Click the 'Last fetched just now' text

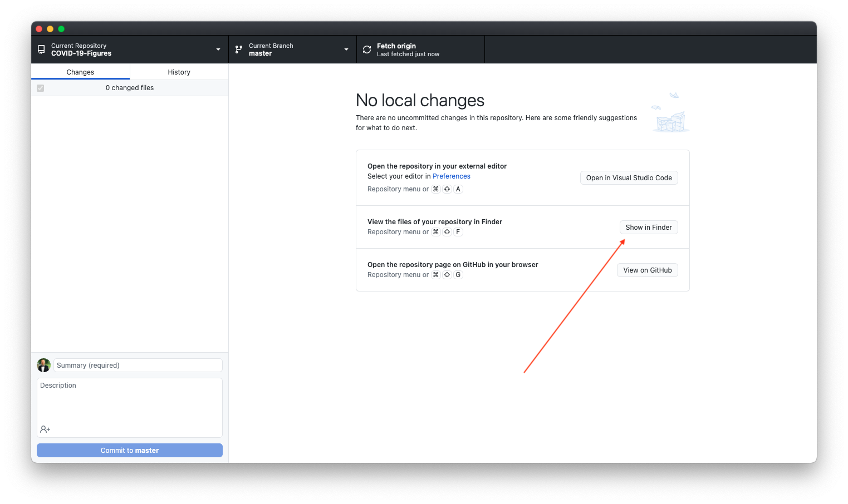pos(408,54)
